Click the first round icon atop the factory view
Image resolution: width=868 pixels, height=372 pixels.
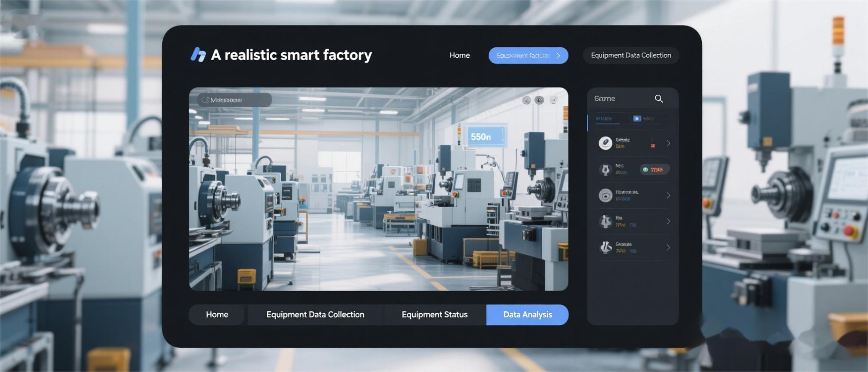pyautogui.click(x=526, y=100)
